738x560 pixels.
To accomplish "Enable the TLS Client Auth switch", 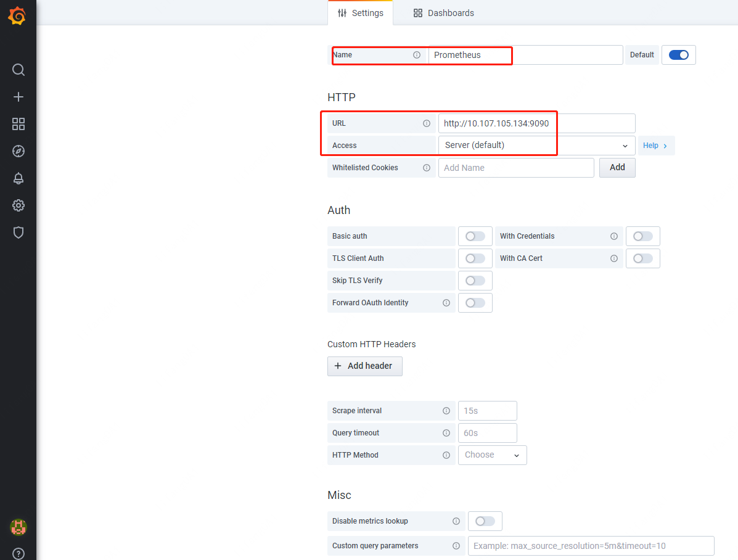I will [475, 258].
